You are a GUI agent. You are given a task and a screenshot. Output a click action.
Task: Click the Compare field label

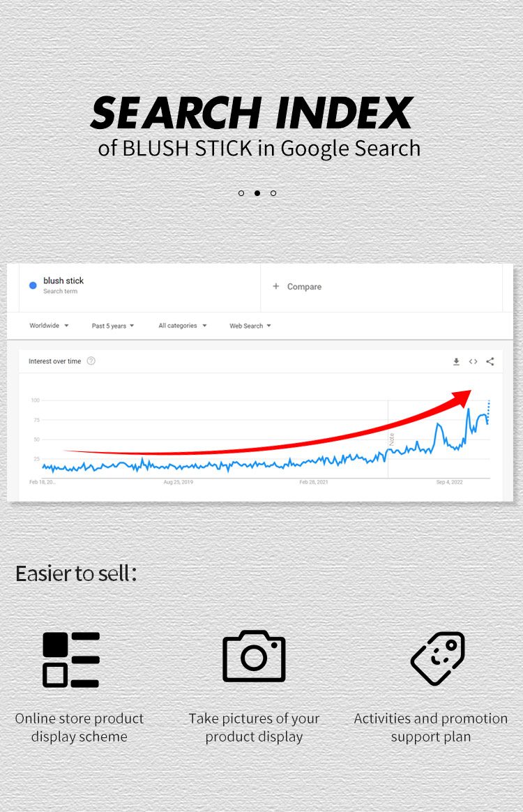pos(304,287)
